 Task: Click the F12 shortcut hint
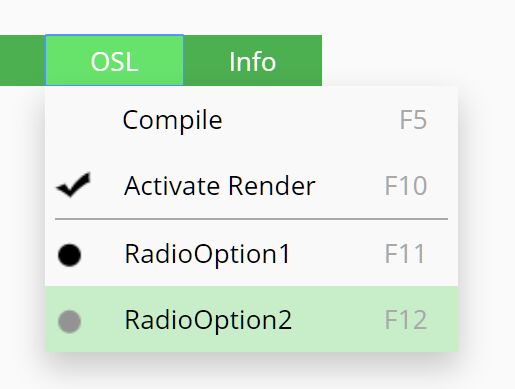click(x=406, y=320)
